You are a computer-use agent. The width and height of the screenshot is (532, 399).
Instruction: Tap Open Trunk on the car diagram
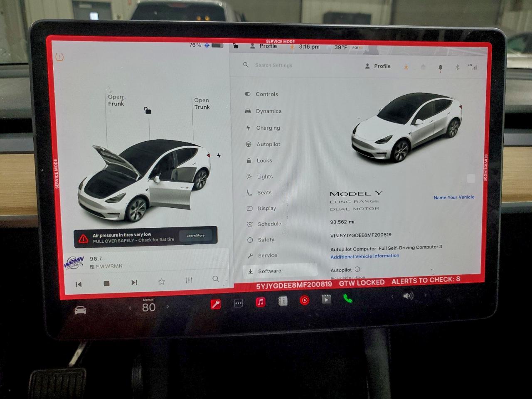coord(202,103)
